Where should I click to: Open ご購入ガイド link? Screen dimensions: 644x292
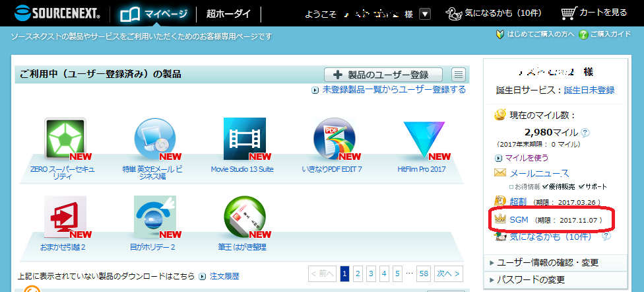point(611,34)
